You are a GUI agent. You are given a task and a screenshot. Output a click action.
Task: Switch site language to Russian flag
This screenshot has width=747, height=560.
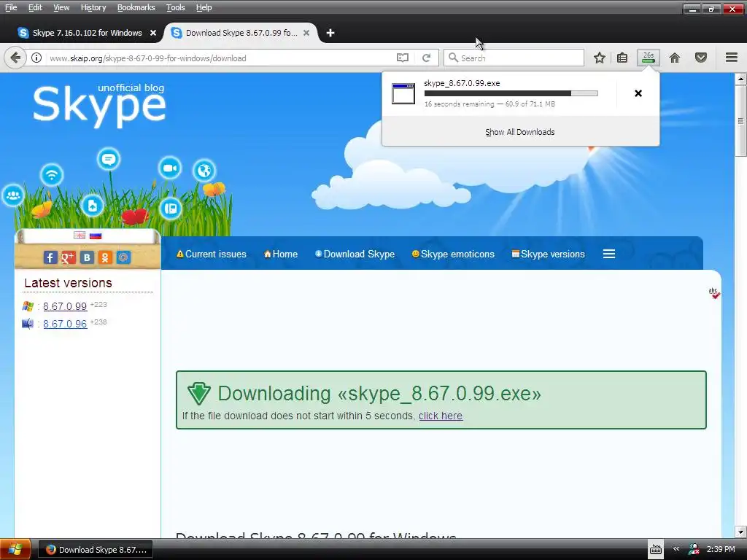[96, 236]
